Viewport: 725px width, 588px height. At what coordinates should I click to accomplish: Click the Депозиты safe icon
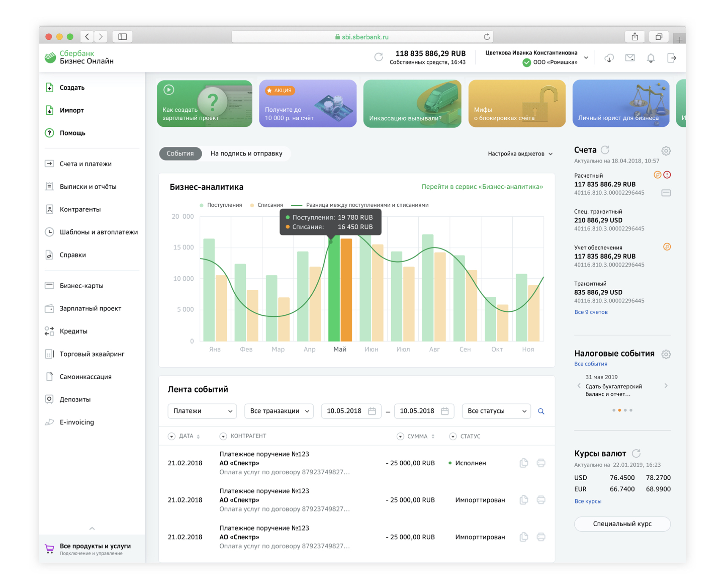49,399
